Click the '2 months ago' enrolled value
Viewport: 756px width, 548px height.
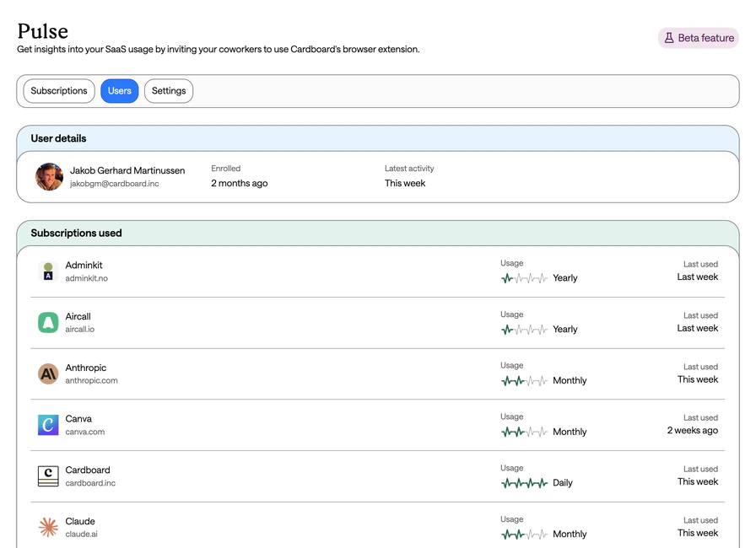pos(240,184)
